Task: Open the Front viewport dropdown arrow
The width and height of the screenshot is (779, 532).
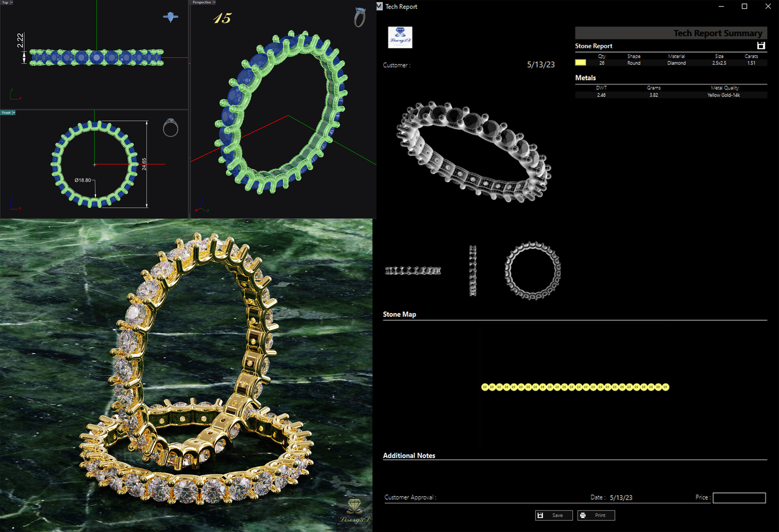Action: coord(14,113)
